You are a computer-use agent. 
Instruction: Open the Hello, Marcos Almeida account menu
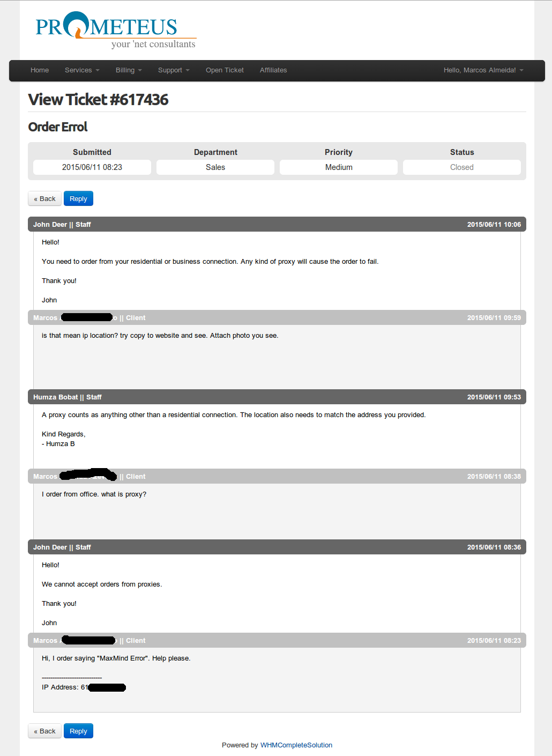[483, 70]
